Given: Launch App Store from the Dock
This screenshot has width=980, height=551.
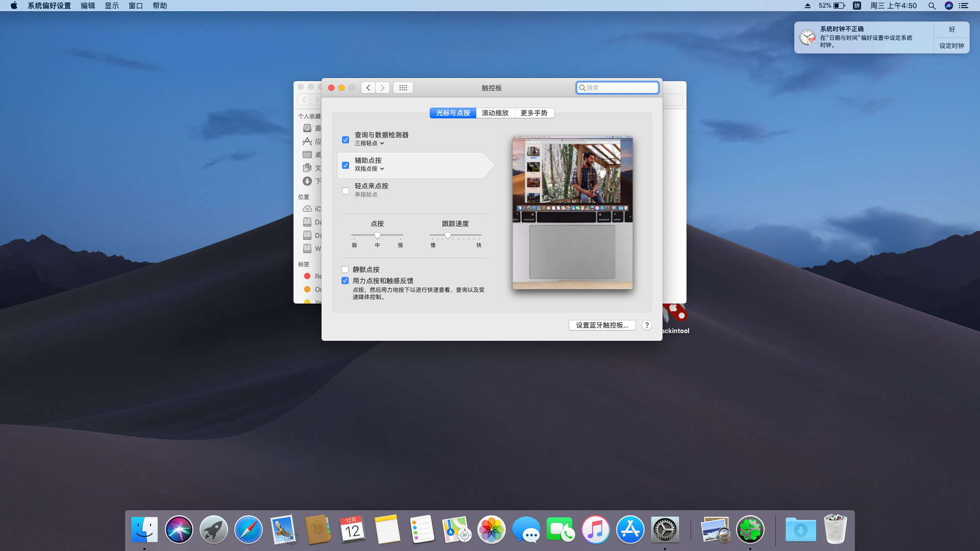Looking at the screenshot, I should click(x=630, y=530).
